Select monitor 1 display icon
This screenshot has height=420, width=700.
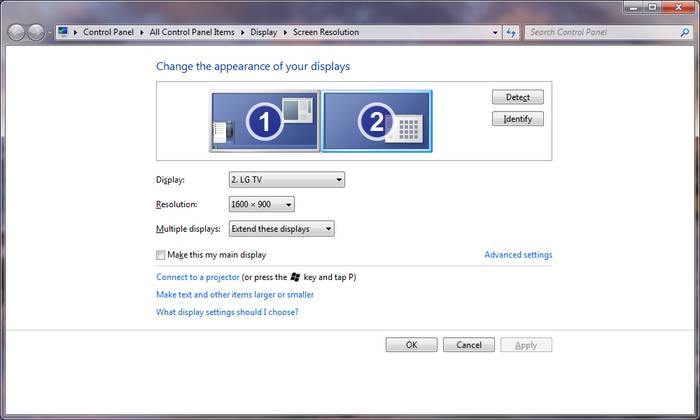(264, 122)
